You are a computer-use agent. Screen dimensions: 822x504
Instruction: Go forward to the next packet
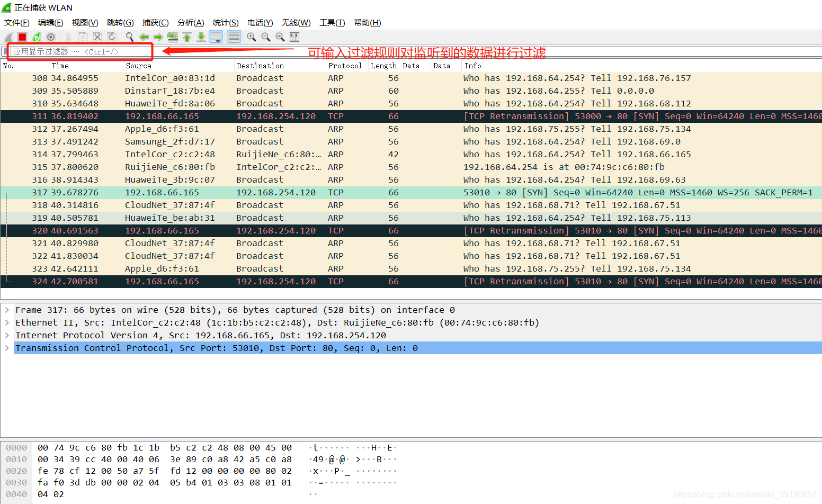click(158, 37)
